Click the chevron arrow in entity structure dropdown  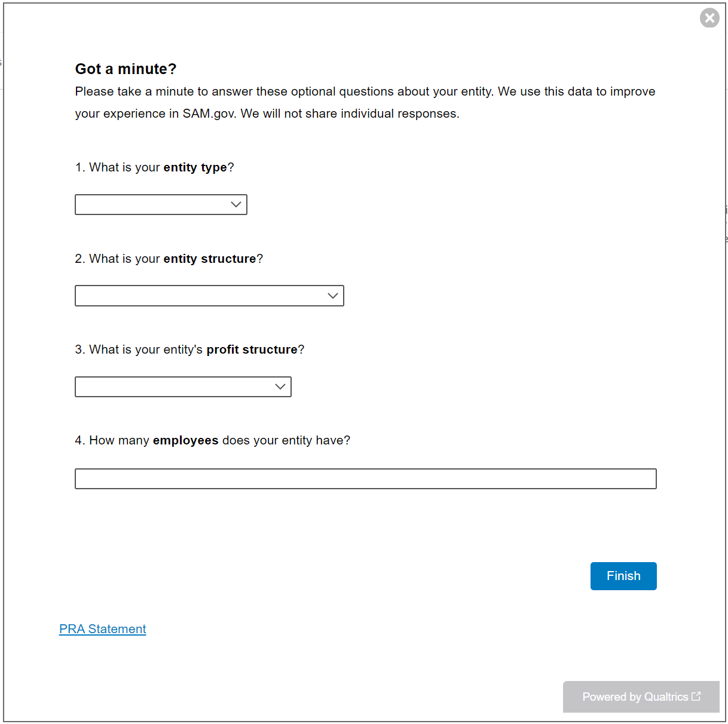pyautogui.click(x=333, y=296)
